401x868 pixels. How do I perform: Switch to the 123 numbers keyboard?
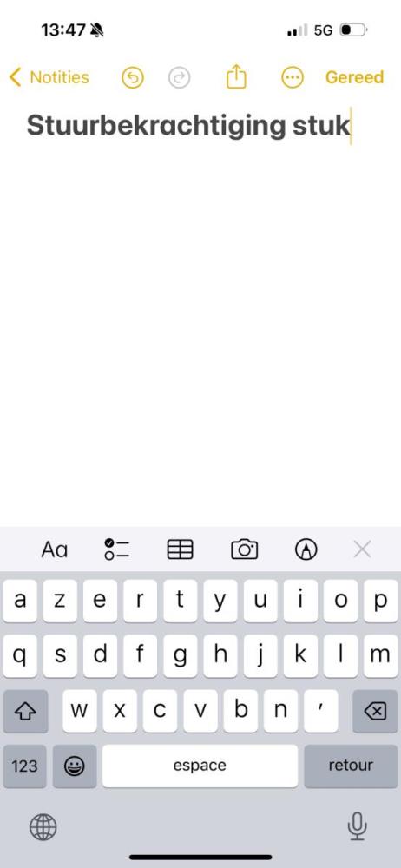tap(25, 766)
